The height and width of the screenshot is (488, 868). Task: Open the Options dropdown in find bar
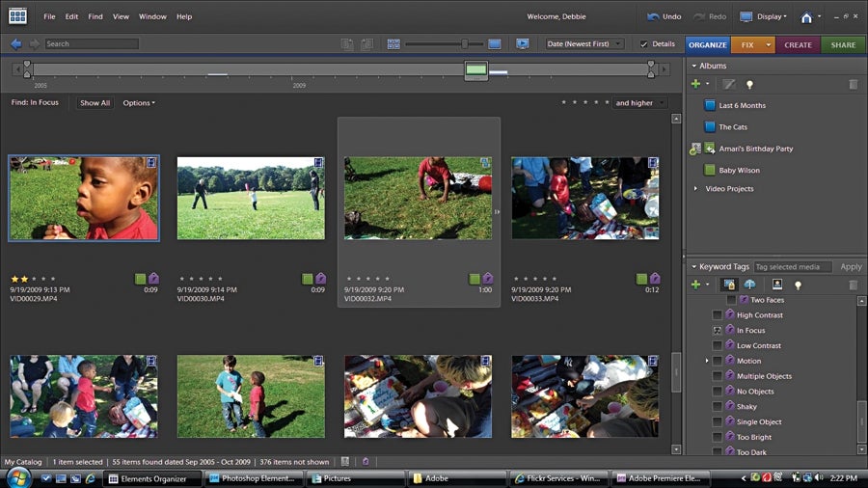(x=139, y=103)
